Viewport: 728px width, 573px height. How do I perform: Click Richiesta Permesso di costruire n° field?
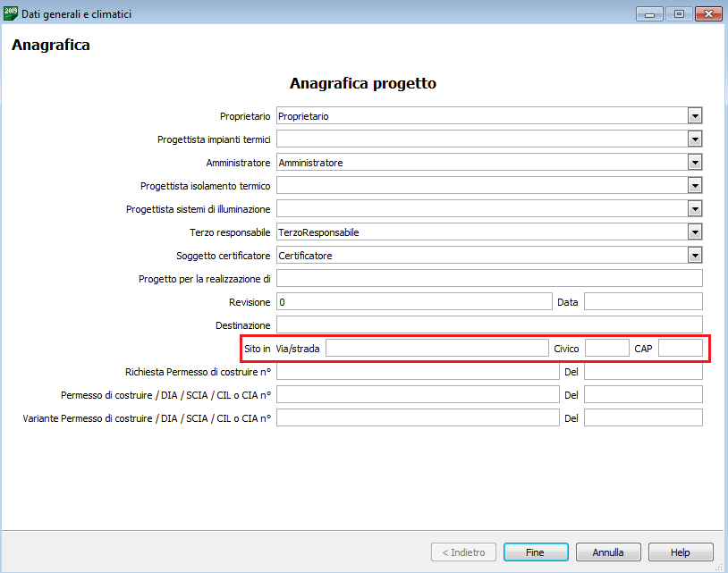[417, 372]
